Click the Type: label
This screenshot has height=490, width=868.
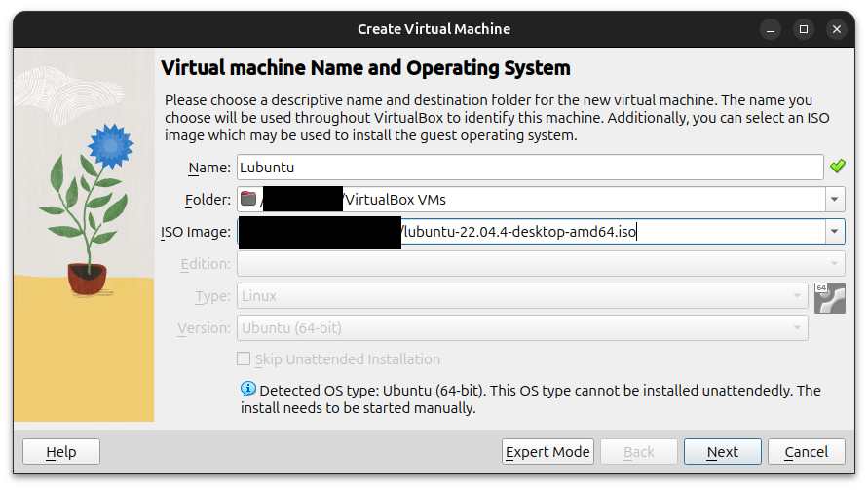212,296
